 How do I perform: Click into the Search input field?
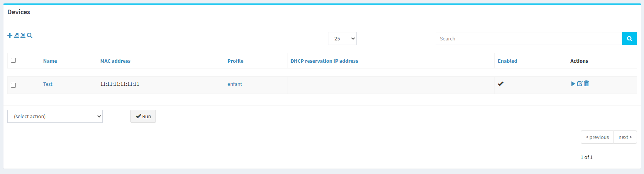(x=528, y=38)
